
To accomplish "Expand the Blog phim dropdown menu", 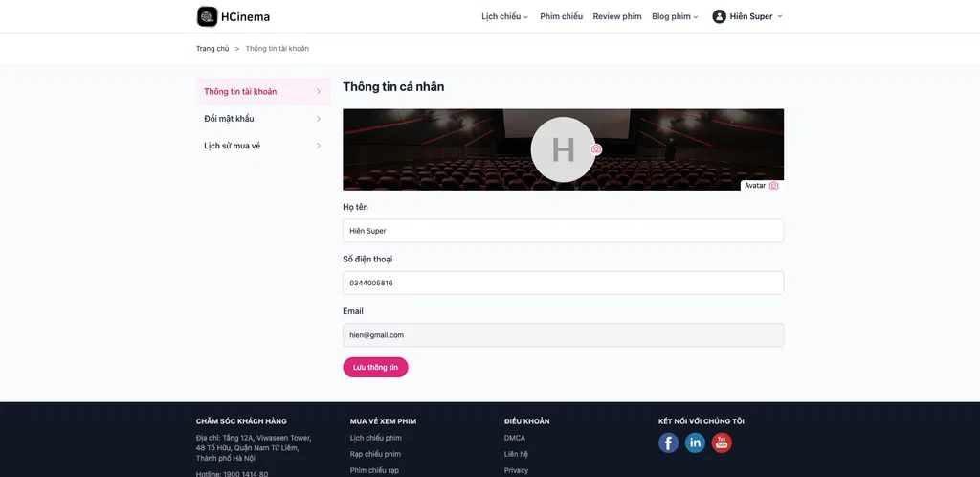I will click(675, 17).
